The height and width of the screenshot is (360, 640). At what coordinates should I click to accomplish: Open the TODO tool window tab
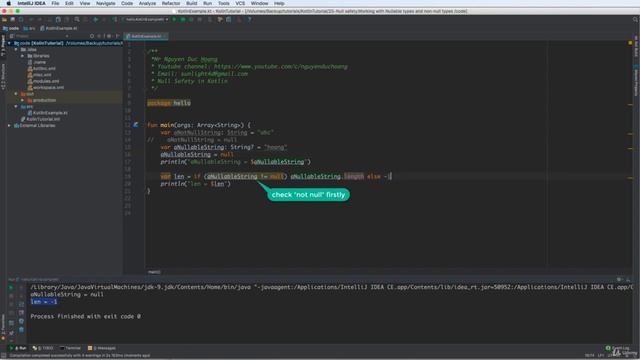tap(43, 348)
